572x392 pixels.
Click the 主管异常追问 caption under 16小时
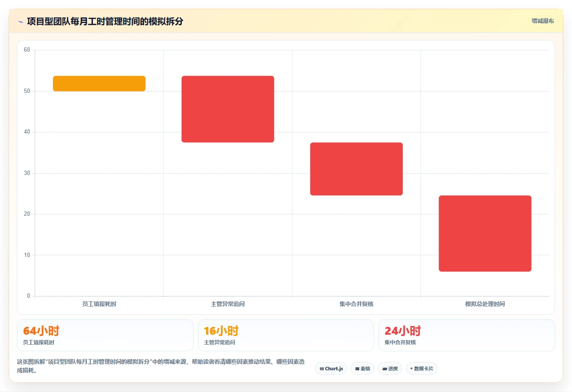220,343
